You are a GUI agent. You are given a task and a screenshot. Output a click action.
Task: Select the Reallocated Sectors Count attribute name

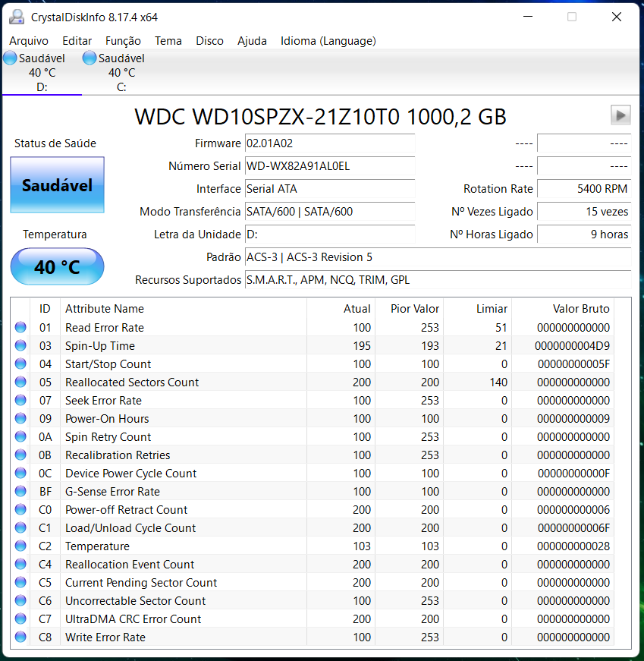(132, 382)
